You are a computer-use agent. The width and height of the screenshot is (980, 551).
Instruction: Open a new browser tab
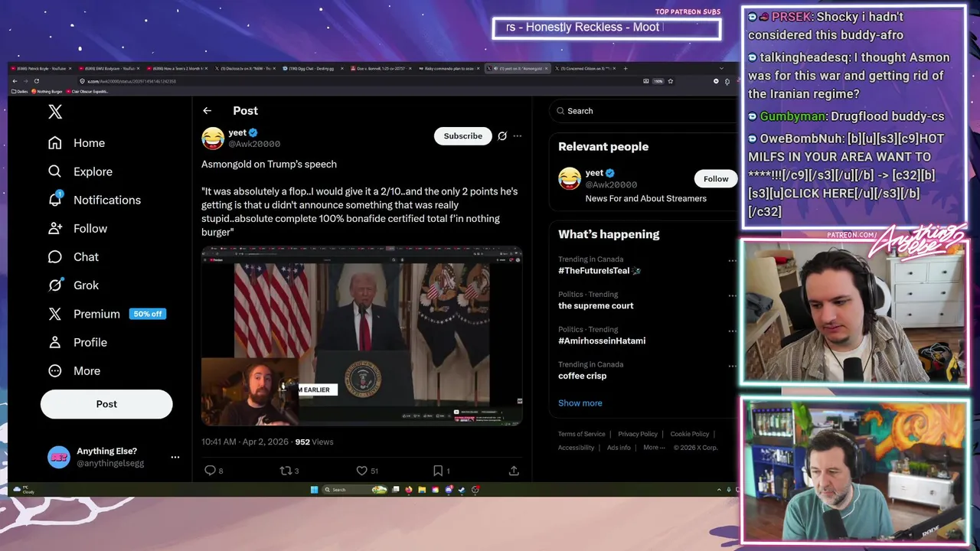coord(626,69)
